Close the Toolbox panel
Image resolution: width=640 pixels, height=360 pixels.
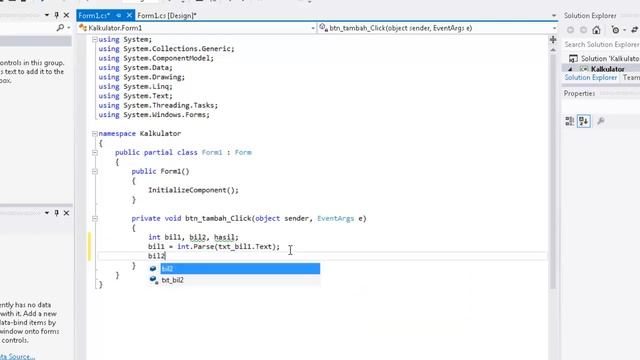[x=66, y=15]
